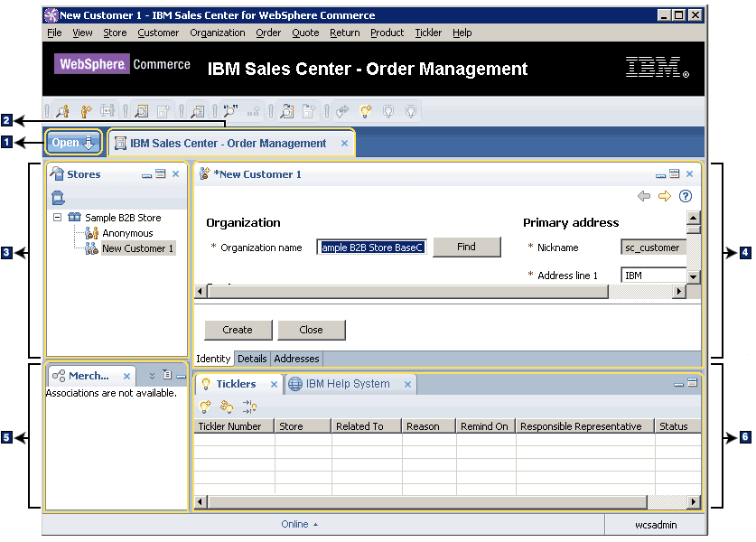Click the Ticklers table scrollbar right arrow
The image size is (756, 542).
click(693, 502)
